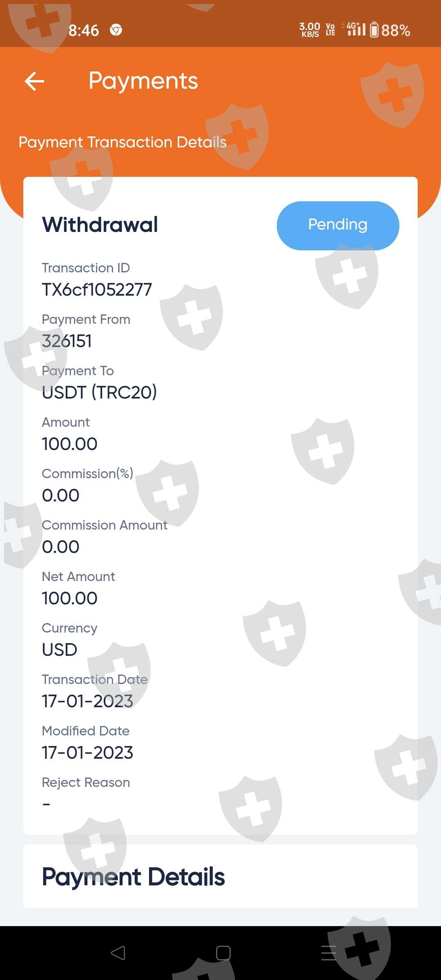
Task: Tap the Currency value USD
Action: tap(60, 650)
